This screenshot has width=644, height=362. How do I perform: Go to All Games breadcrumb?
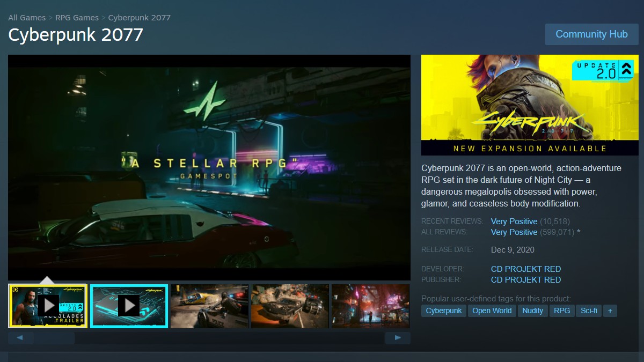27,18
